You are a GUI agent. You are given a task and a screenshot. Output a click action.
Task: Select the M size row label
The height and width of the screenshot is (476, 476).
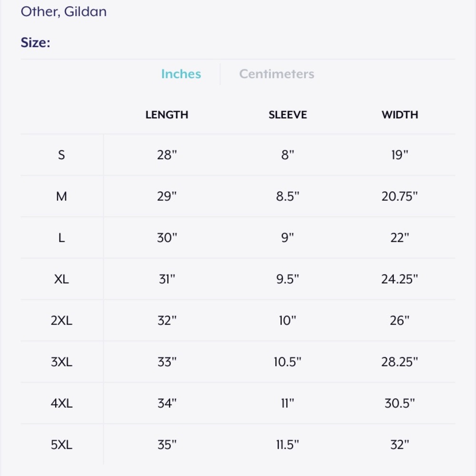[61, 197]
